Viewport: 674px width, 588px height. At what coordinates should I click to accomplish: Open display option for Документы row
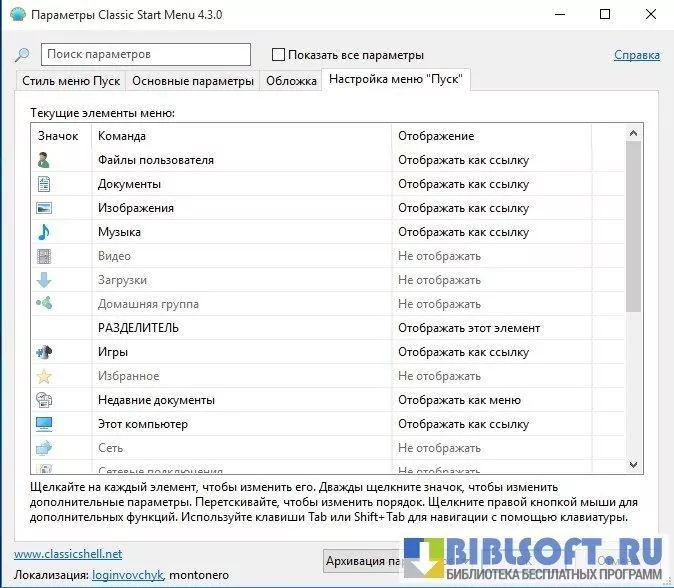(x=463, y=184)
